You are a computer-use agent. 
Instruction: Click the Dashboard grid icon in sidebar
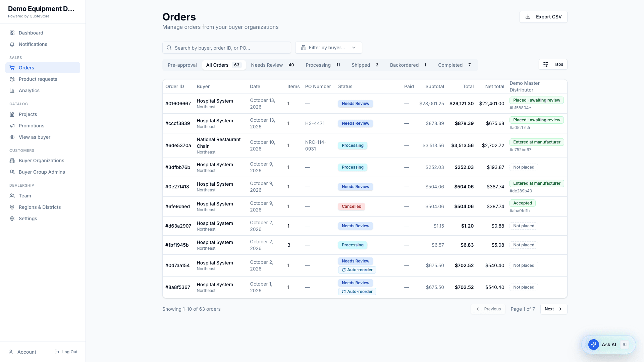coord(12,33)
